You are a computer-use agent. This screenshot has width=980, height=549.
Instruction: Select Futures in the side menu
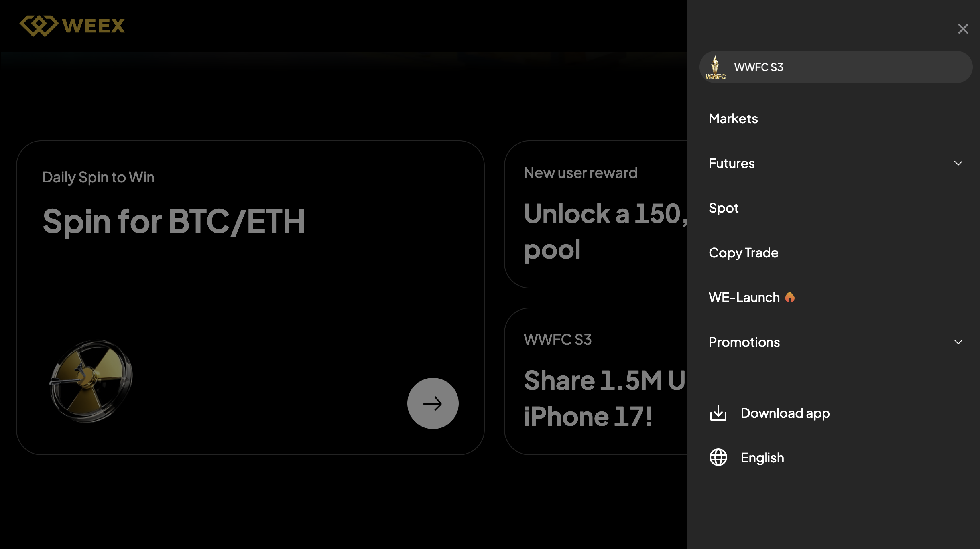(732, 163)
